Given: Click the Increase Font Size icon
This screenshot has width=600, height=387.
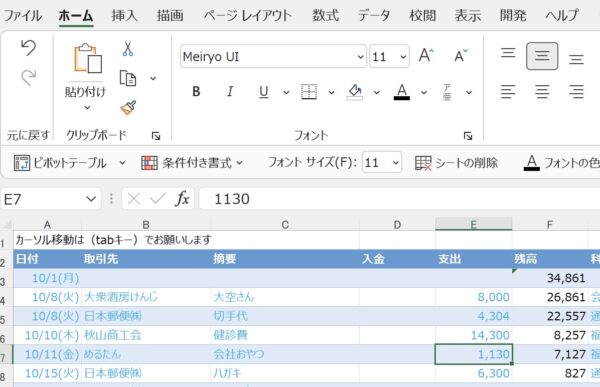Looking at the screenshot, I should [x=426, y=56].
